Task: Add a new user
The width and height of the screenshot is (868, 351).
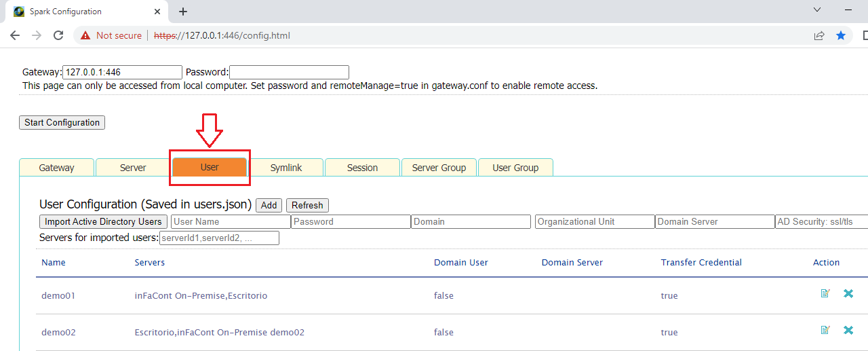Action: (269, 205)
